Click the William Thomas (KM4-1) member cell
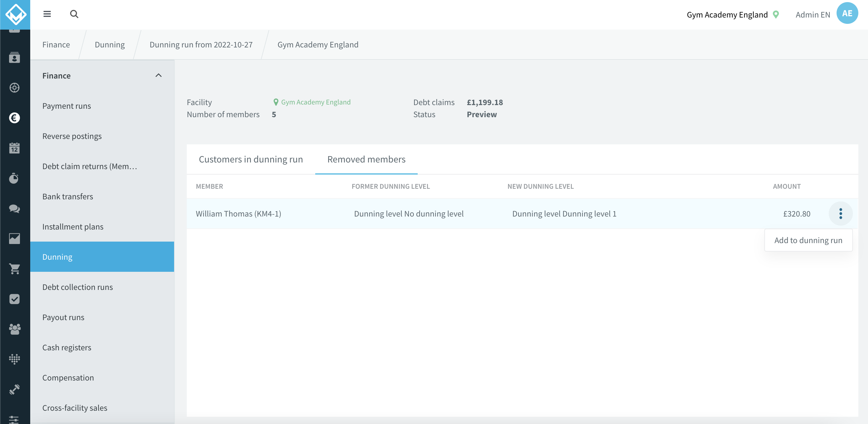 click(x=238, y=214)
